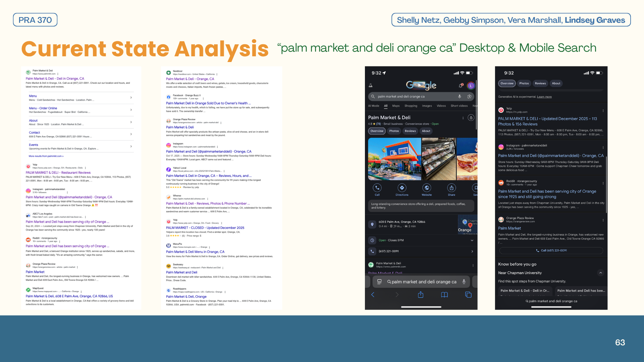Image resolution: width=644 pixels, height=362 pixels.
Task: Tap the Safari back arrow
Action: (373, 295)
